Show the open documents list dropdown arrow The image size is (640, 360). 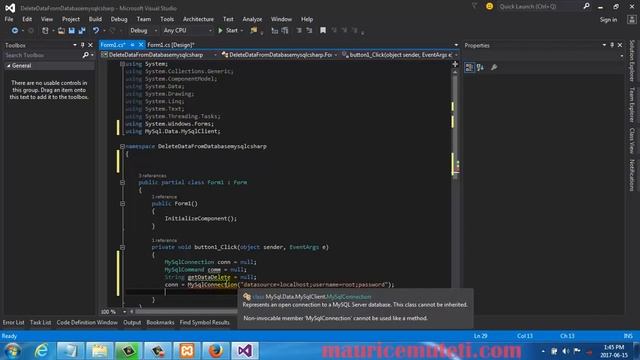pos(456,45)
